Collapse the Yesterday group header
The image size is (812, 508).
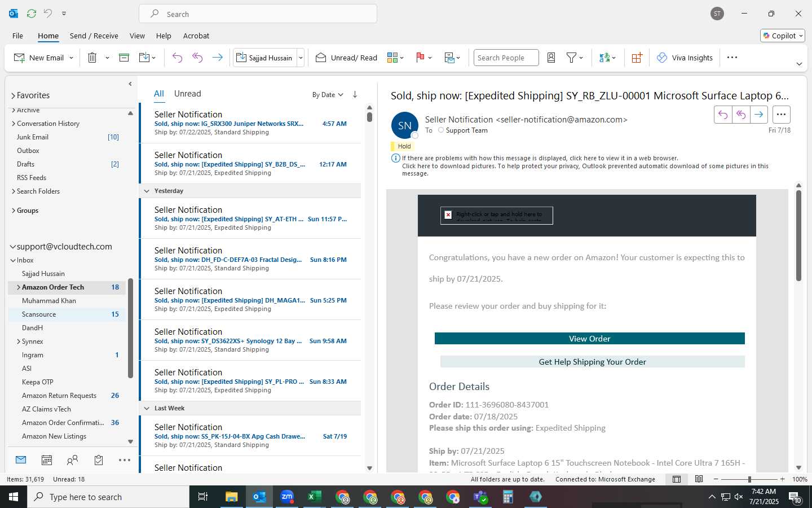[x=147, y=191]
